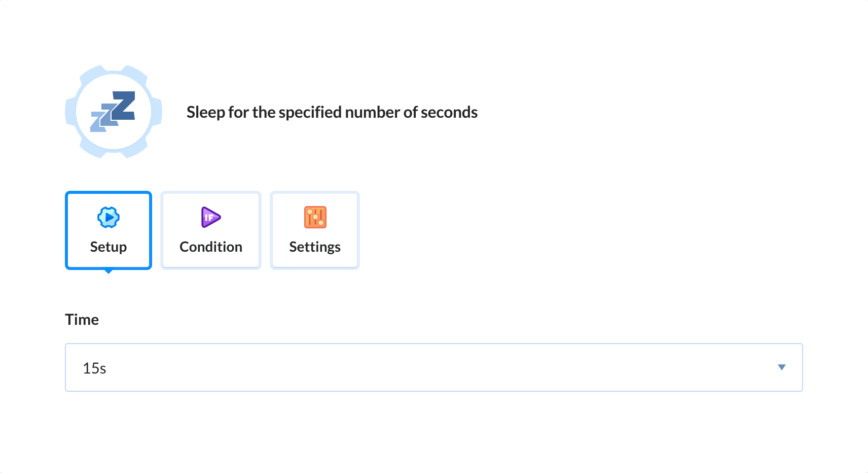
Task: Switch to the Condition tab
Action: tap(211, 230)
